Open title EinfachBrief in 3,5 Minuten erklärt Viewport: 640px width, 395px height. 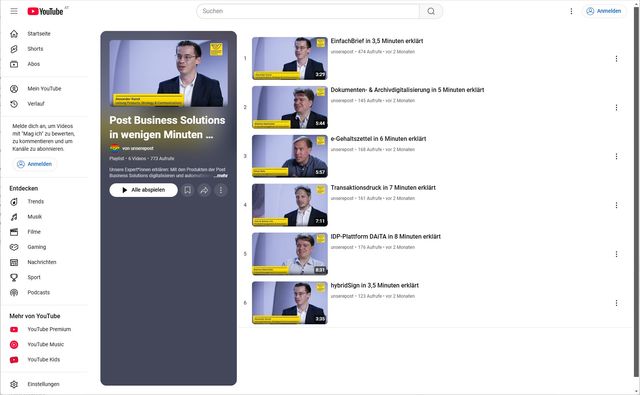click(x=377, y=41)
